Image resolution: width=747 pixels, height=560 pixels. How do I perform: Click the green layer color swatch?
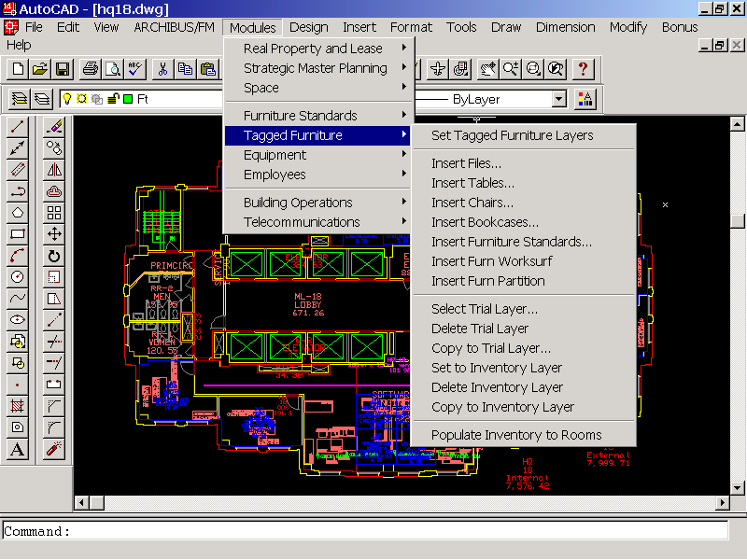pyautogui.click(x=128, y=99)
